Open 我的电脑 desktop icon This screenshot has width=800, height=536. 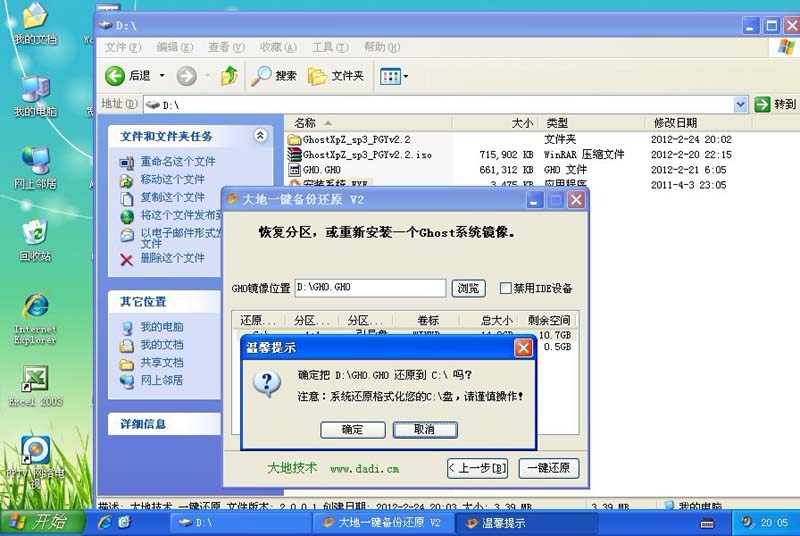35,96
